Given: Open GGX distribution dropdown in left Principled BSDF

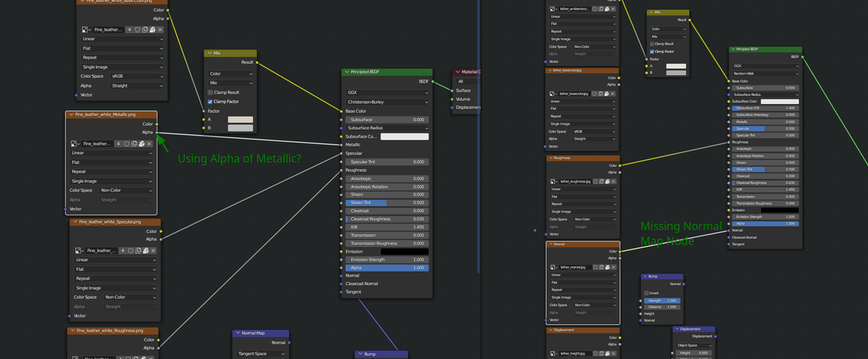Looking at the screenshot, I should click(x=387, y=93).
